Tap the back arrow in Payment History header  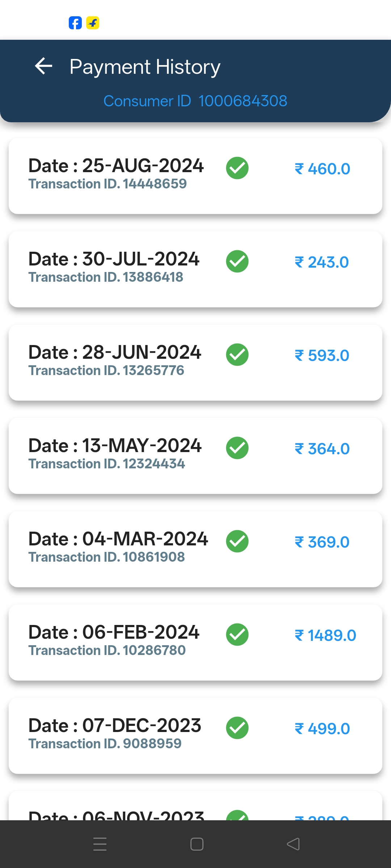(44, 66)
